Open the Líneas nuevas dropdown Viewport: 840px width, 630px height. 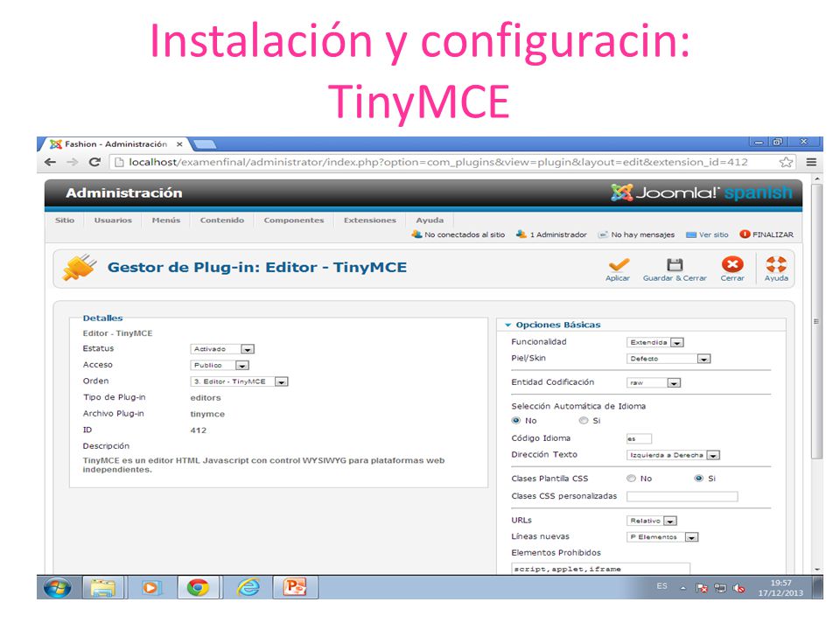662,536
